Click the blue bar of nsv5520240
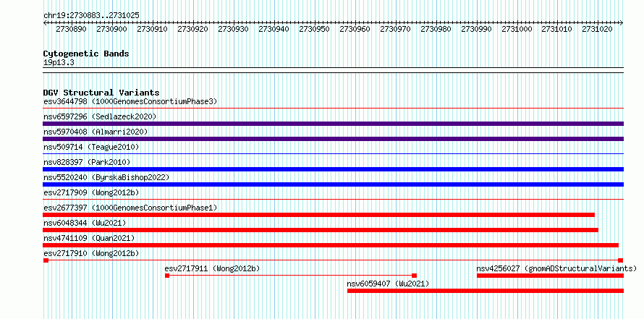The width and height of the screenshot is (644, 319). tap(333, 184)
